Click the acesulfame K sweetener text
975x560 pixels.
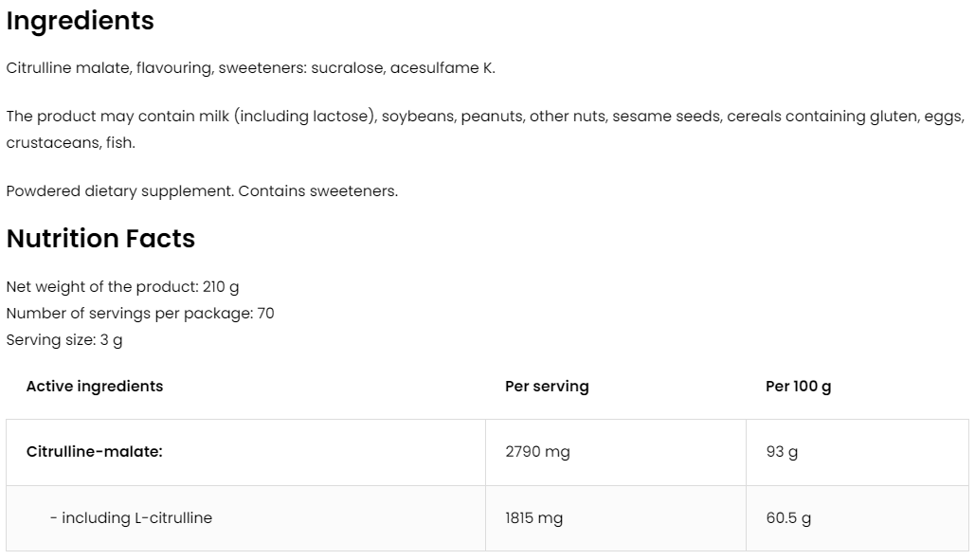(442, 68)
